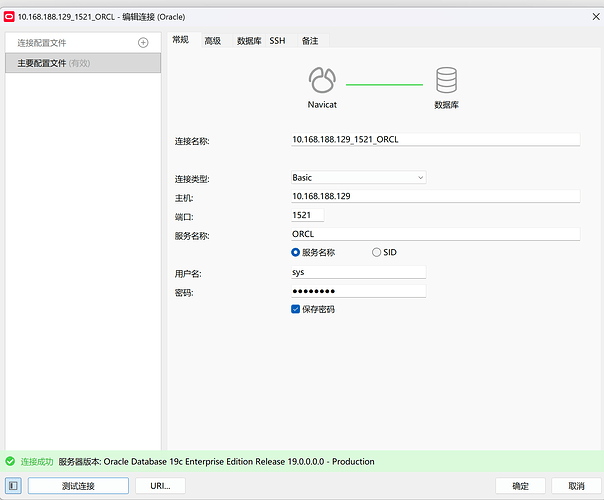Click the URI... button
The height and width of the screenshot is (500, 604).
[x=160, y=486]
